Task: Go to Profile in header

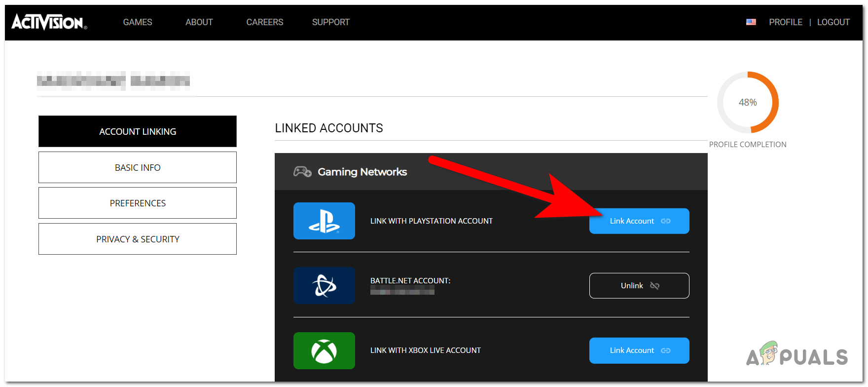Action: pyautogui.click(x=786, y=22)
